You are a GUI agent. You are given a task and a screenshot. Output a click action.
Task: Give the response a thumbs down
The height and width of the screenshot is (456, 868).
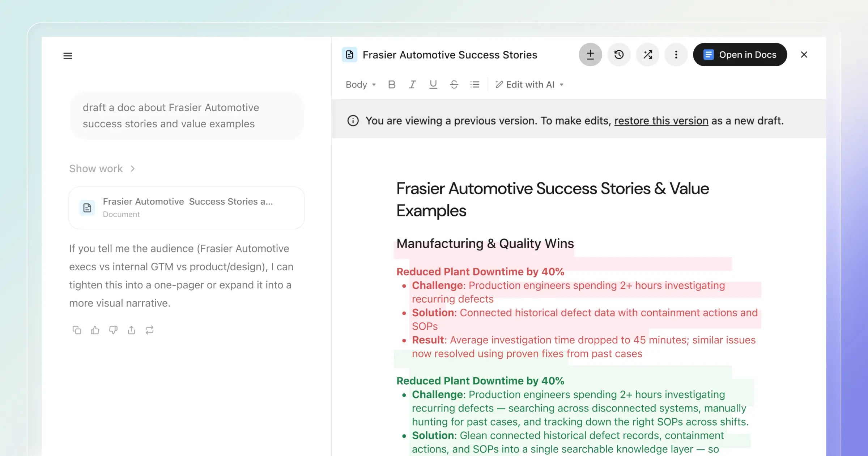pyautogui.click(x=113, y=330)
